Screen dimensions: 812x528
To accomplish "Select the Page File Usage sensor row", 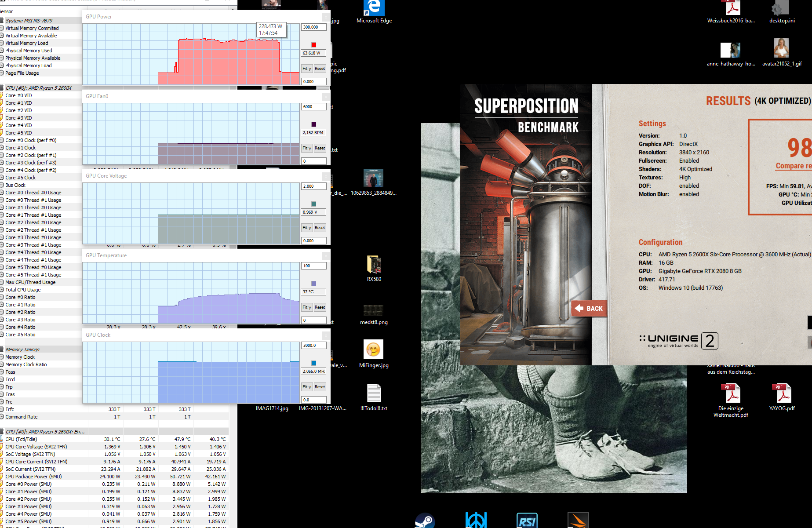I will (x=41, y=73).
